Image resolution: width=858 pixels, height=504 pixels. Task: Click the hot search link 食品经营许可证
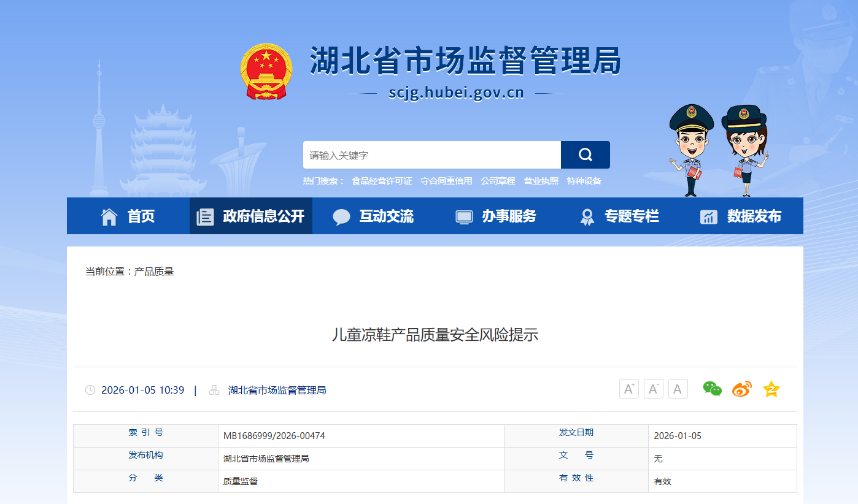(x=382, y=181)
